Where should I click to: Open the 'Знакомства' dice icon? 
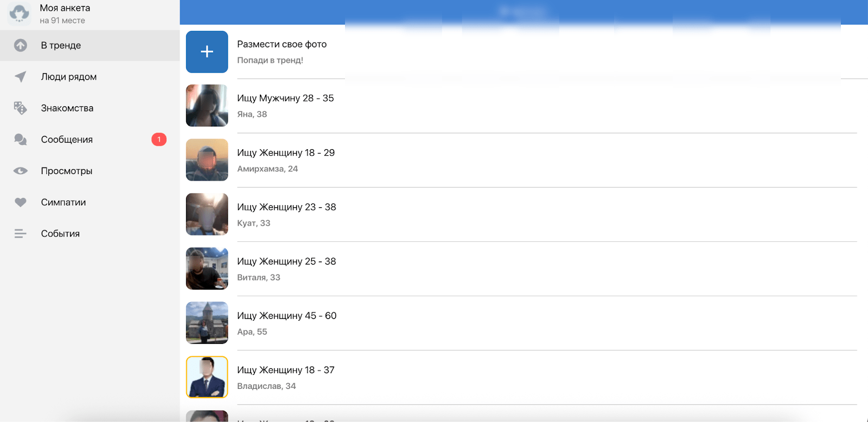pyautogui.click(x=21, y=108)
